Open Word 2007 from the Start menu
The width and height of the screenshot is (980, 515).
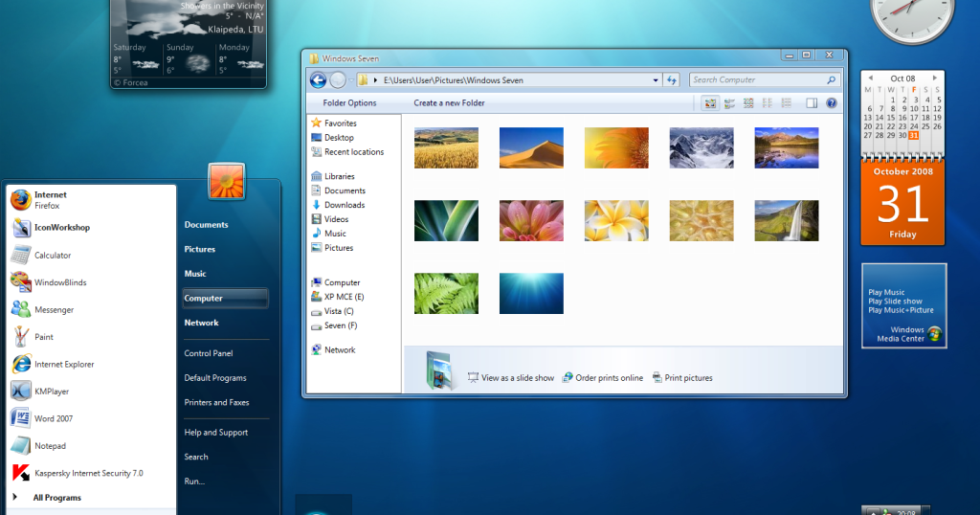click(x=91, y=418)
